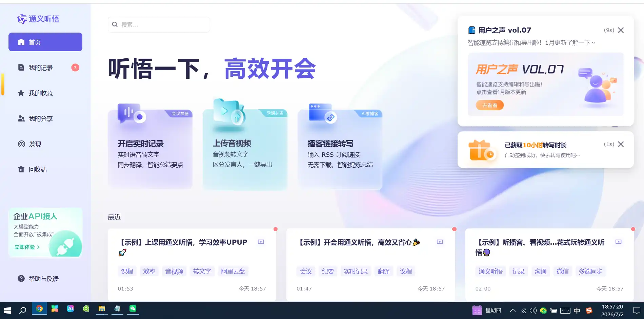Click the 转文字 tag
Image resolution: width=644 pixels, height=319 pixels.
click(x=202, y=271)
